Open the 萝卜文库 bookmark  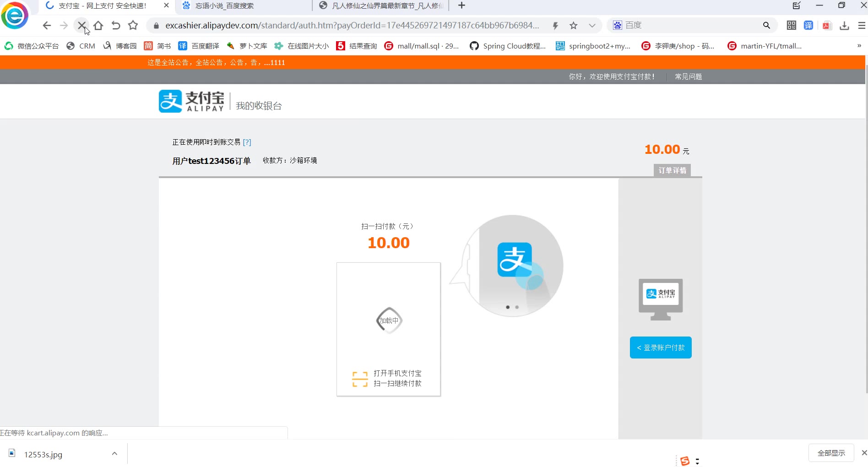[x=247, y=46]
